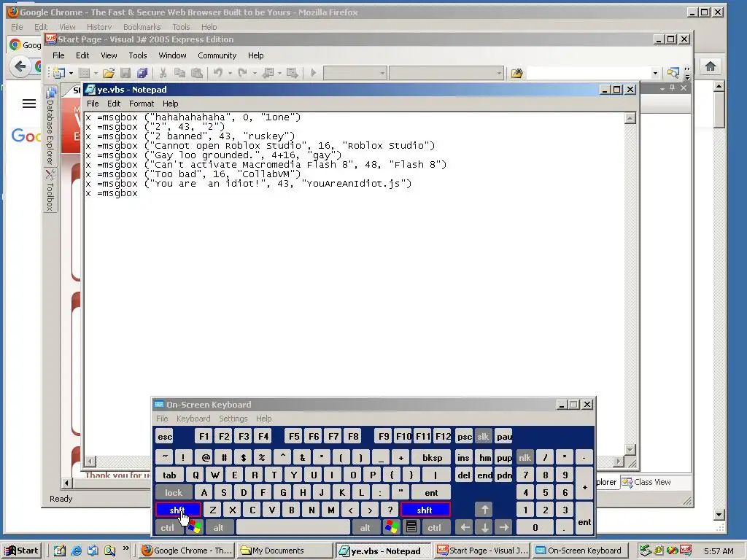Expand the Quick Launch chevron on taskbar
The height and width of the screenshot is (560, 747).
125,548
